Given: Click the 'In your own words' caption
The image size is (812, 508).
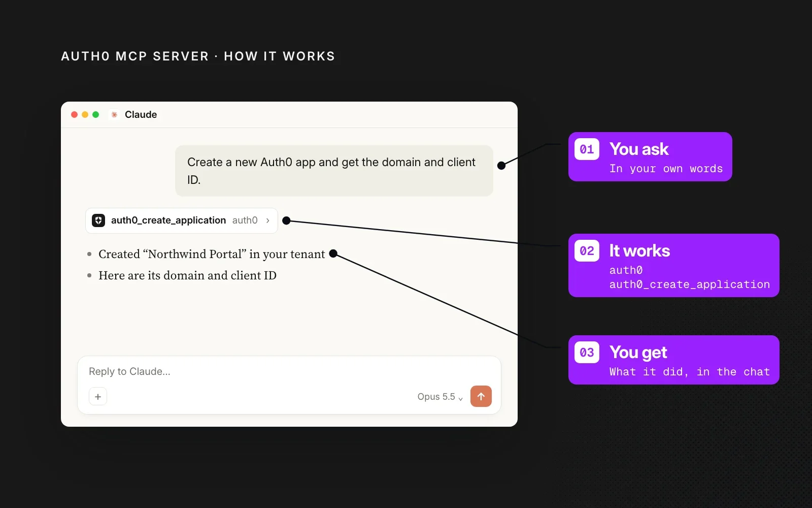Looking at the screenshot, I should [x=666, y=169].
